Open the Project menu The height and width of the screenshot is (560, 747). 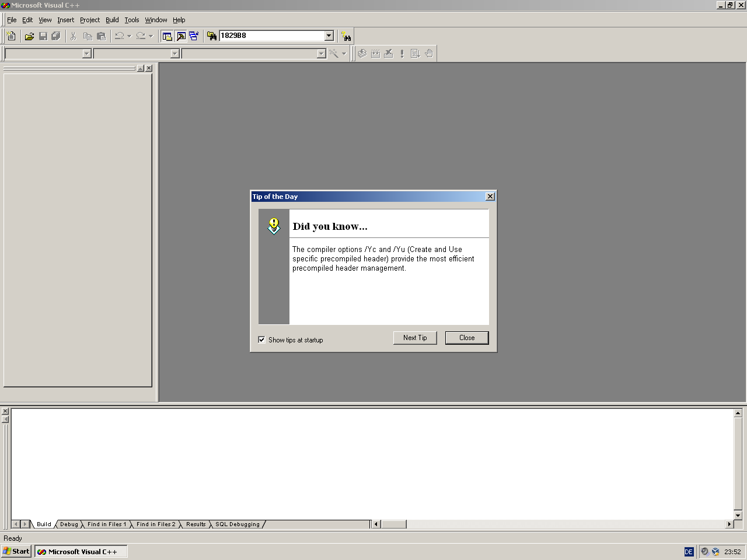(x=89, y=20)
